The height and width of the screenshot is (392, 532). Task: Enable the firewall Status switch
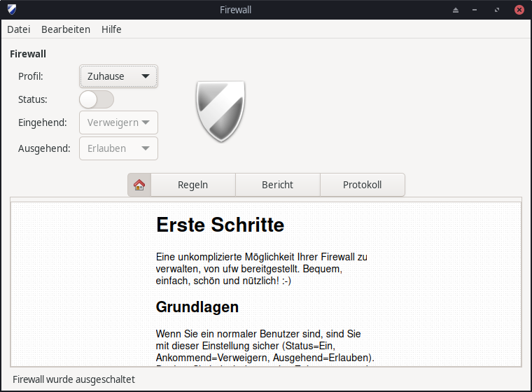97,99
